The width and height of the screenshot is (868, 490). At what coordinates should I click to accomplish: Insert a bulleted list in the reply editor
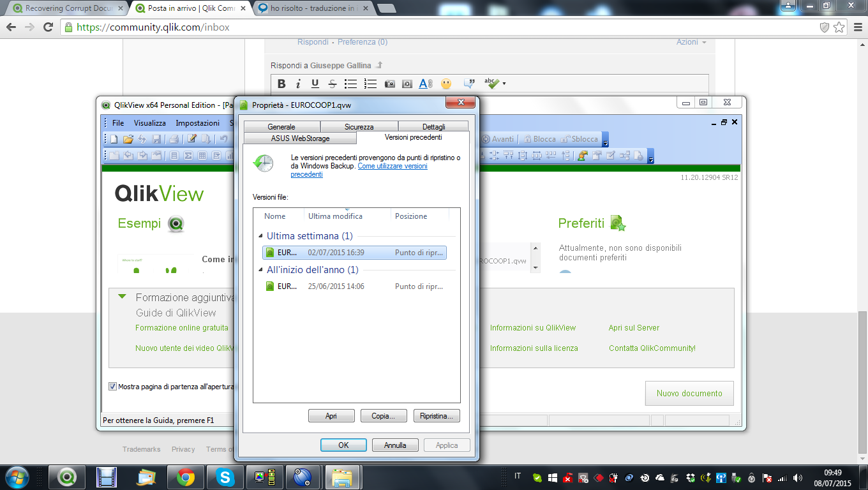click(350, 84)
